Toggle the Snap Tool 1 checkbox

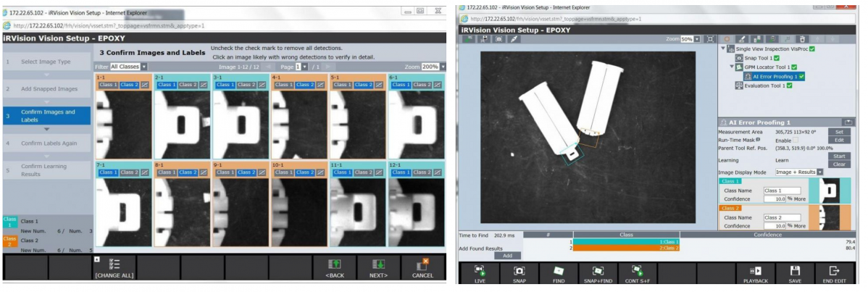click(x=777, y=58)
